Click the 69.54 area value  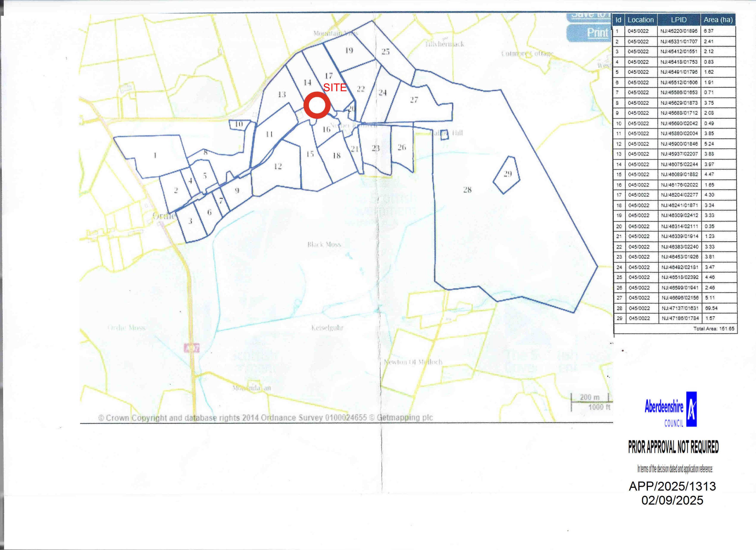pyautogui.click(x=711, y=308)
